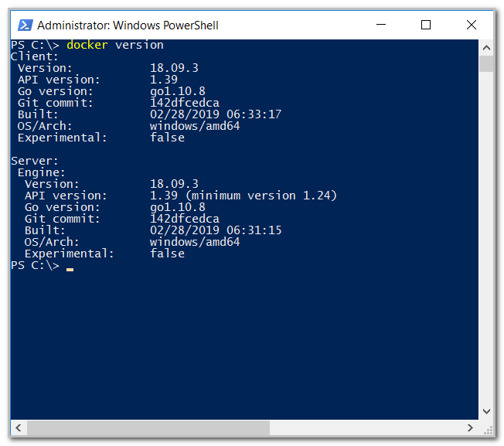This screenshot has width=504, height=446.
Task: Click the 'Client:' heading line
Action: pos(34,56)
